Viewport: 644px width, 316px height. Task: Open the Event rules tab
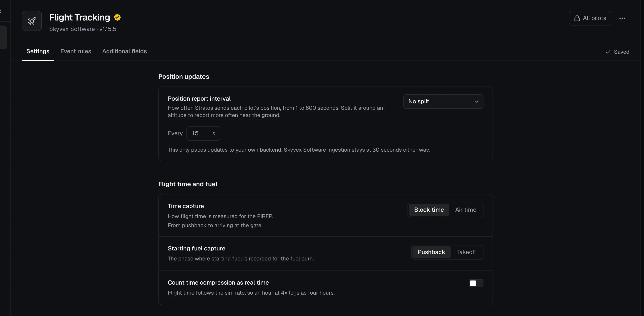[76, 51]
